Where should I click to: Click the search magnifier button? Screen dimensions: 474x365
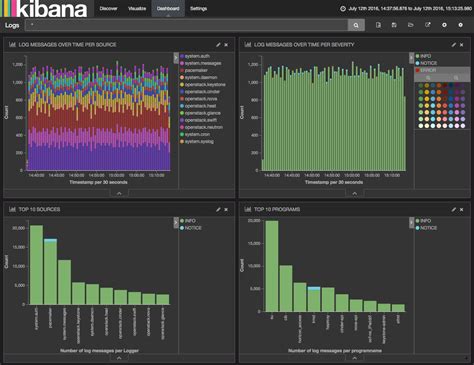[356, 25]
